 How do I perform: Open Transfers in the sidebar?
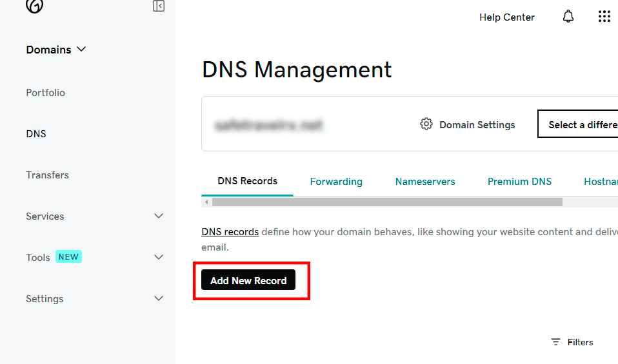click(47, 175)
